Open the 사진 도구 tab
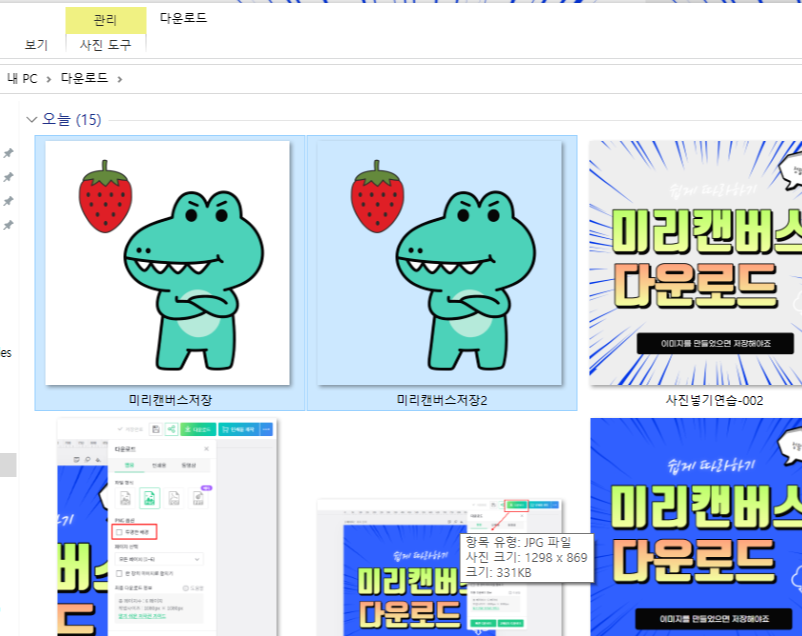Viewport: 802px width, 636px height. click(105, 45)
